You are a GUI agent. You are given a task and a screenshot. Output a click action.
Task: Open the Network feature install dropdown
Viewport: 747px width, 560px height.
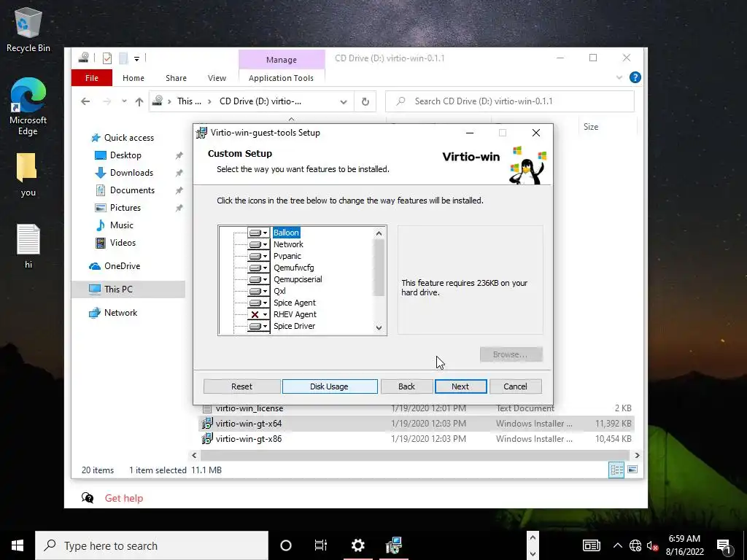coord(258,244)
